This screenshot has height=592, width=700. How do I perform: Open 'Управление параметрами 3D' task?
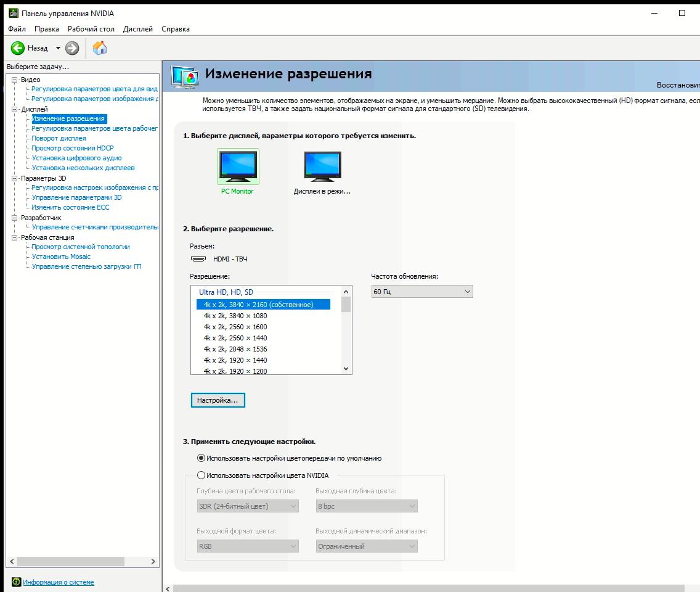click(76, 197)
